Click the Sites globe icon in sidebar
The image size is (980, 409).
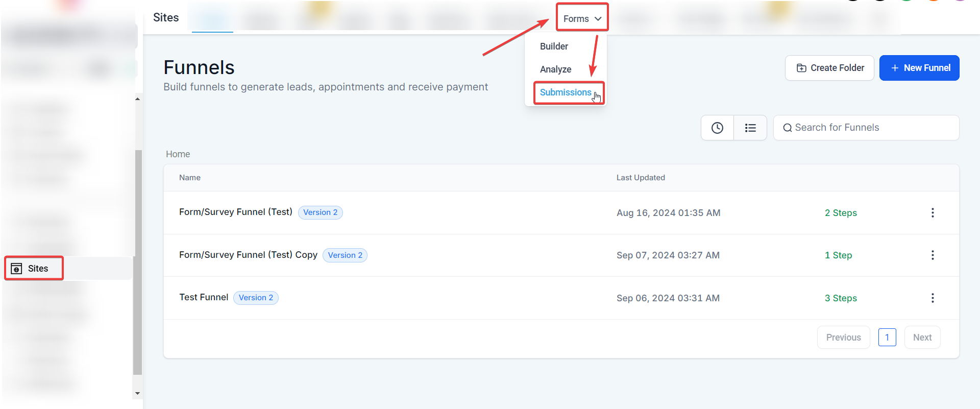point(16,269)
